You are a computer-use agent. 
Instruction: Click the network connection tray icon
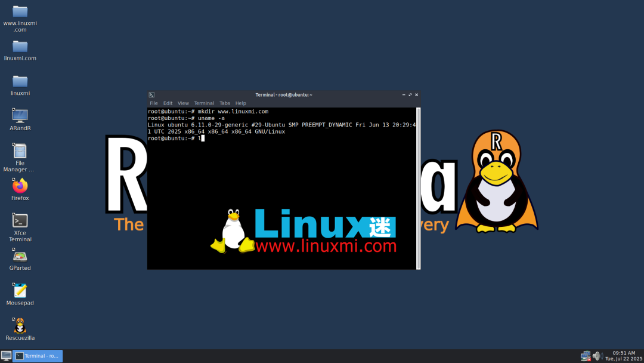click(586, 356)
